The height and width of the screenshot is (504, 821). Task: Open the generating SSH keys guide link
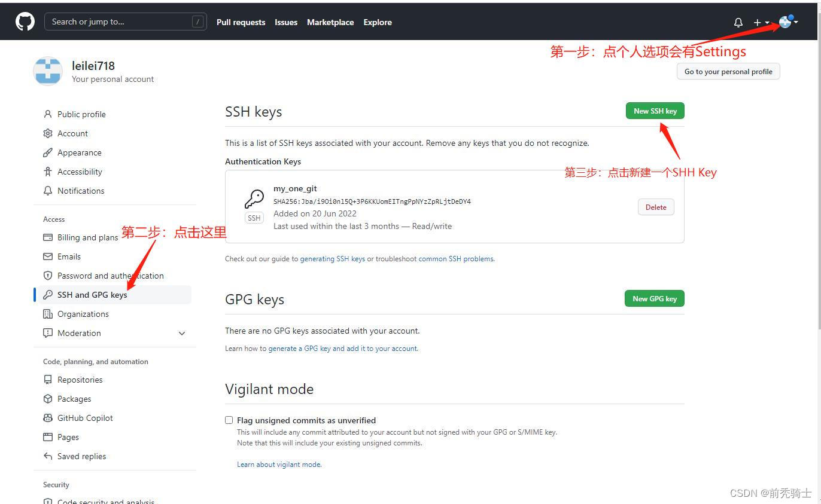point(332,259)
